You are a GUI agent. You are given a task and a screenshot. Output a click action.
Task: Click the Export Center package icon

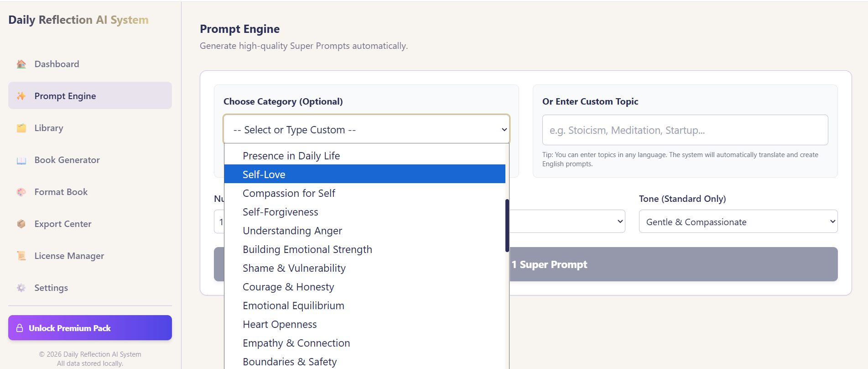(x=21, y=224)
